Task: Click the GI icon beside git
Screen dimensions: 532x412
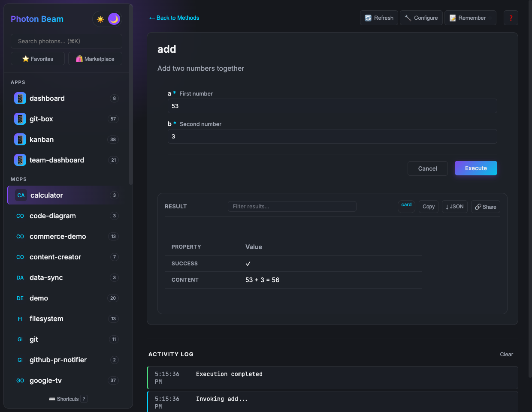Action: (20, 339)
